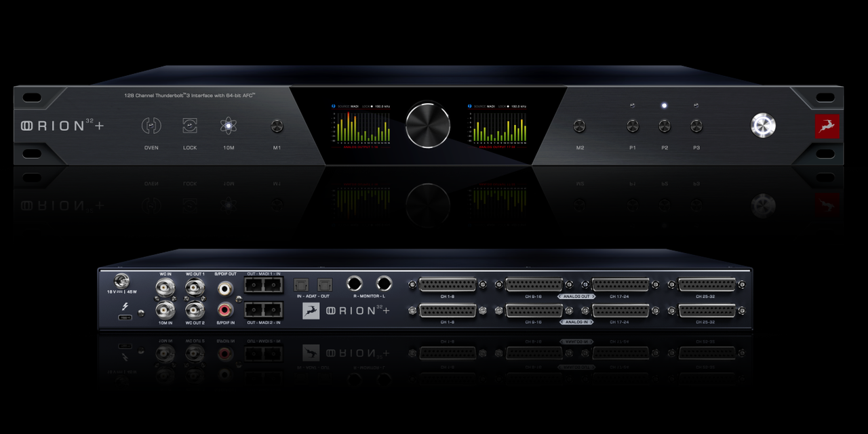868x434 pixels.
Task: Click the LOCK status icon
Action: tap(190, 126)
